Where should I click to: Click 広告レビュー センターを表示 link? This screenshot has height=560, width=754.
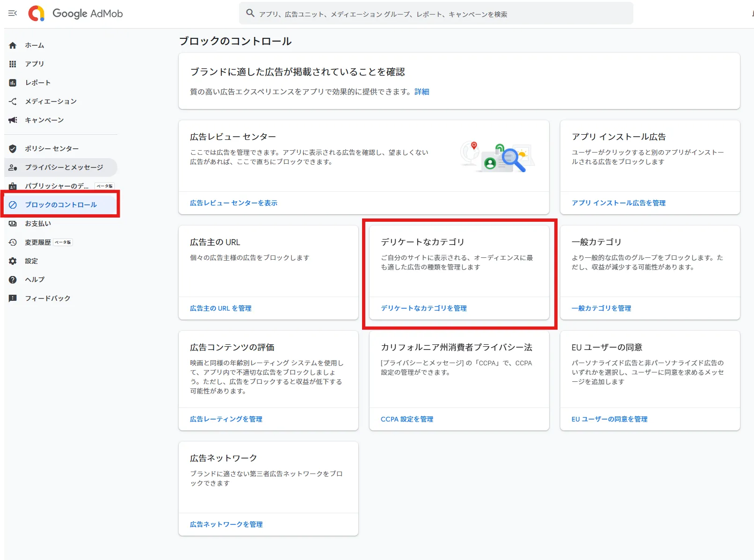[233, 203]
